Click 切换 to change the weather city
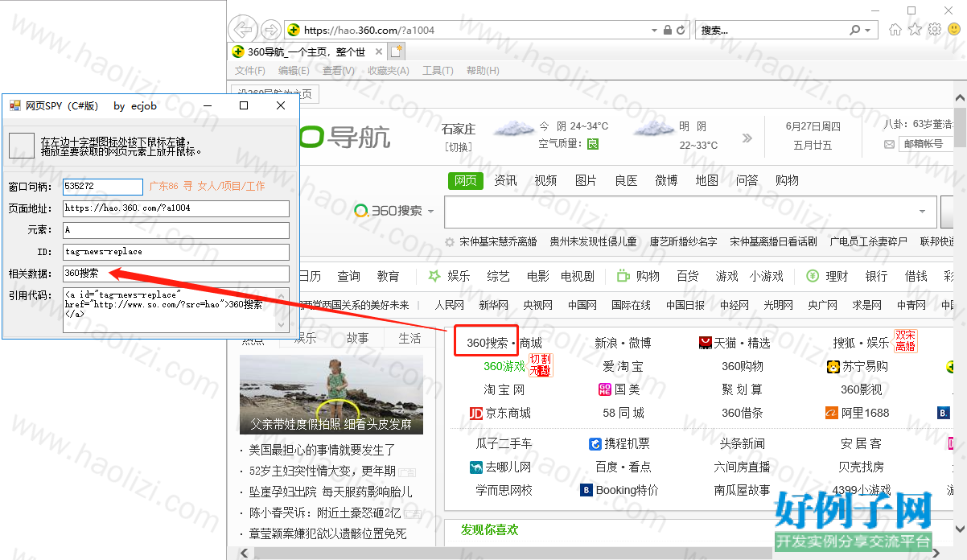 pyautogui.click(x=459, y=147)
